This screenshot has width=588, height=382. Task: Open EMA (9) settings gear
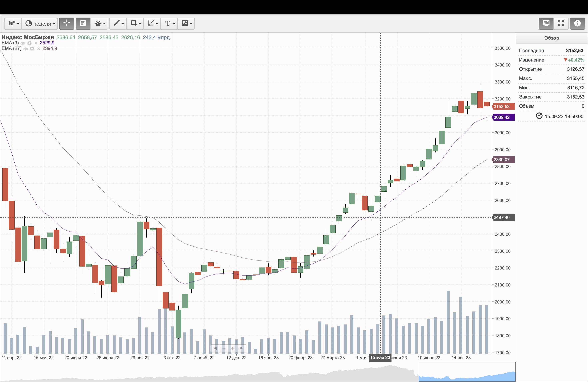point(29,43)
